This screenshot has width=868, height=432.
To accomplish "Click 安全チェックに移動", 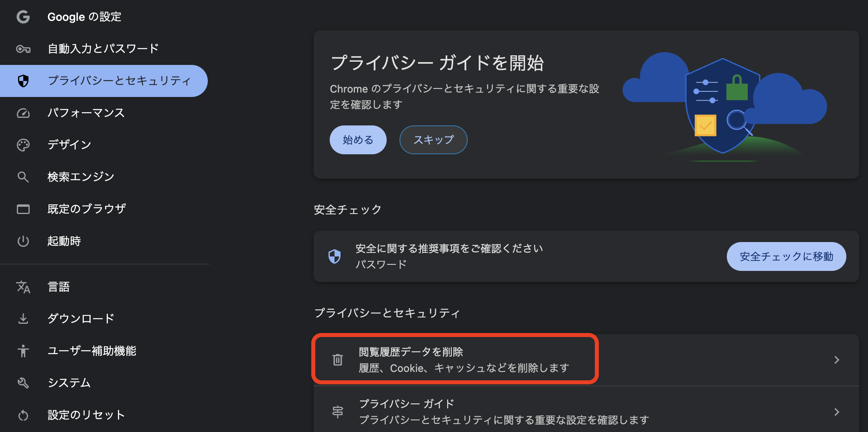I will point(786,256).
